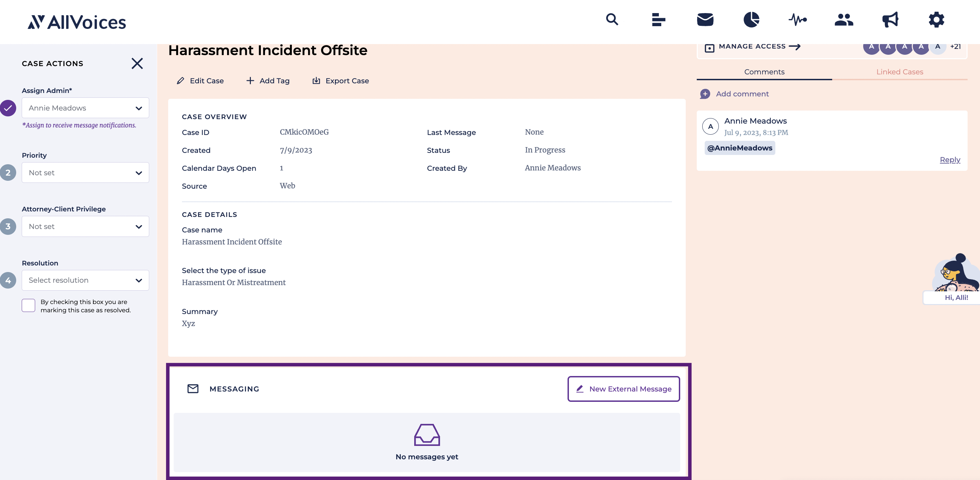
Task: Open the search icon
Action: (x=612, y=19)
